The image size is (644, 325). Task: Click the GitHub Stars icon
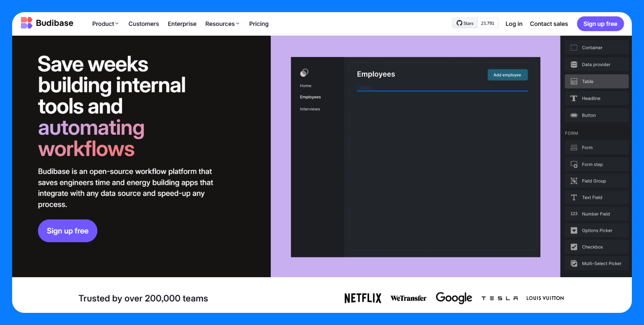(459, 23)
